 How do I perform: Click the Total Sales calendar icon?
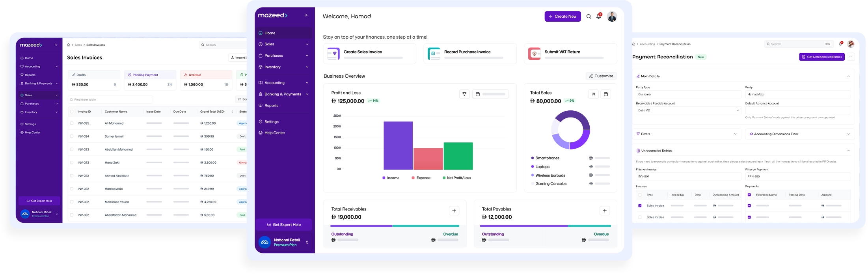pyautogui.click(x=606, y=94)
